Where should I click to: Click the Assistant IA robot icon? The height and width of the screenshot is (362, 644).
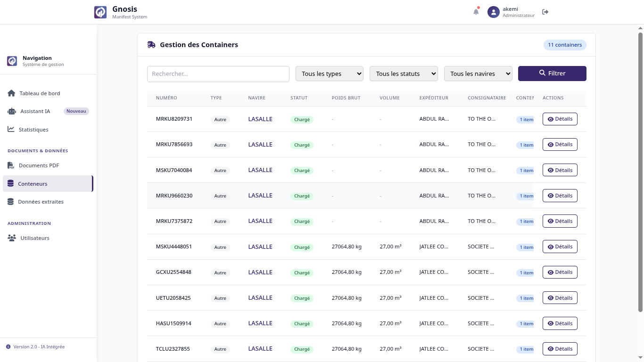click(x=12, y=112)
